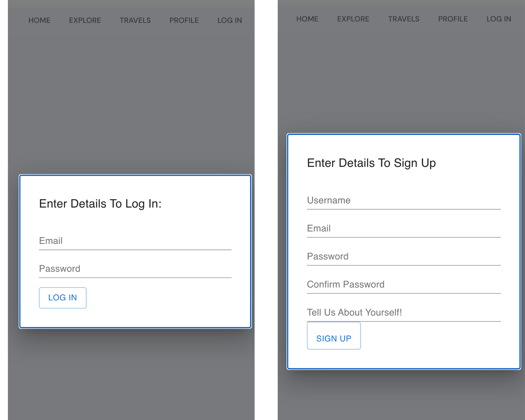Focus the Email field in the log in form
This screenshot has height=420, width=525.
(135, 241)
